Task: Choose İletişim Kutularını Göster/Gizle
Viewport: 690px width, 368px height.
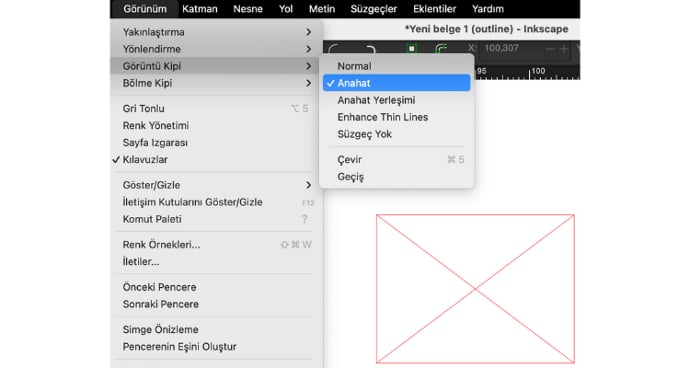Action: 217,202
